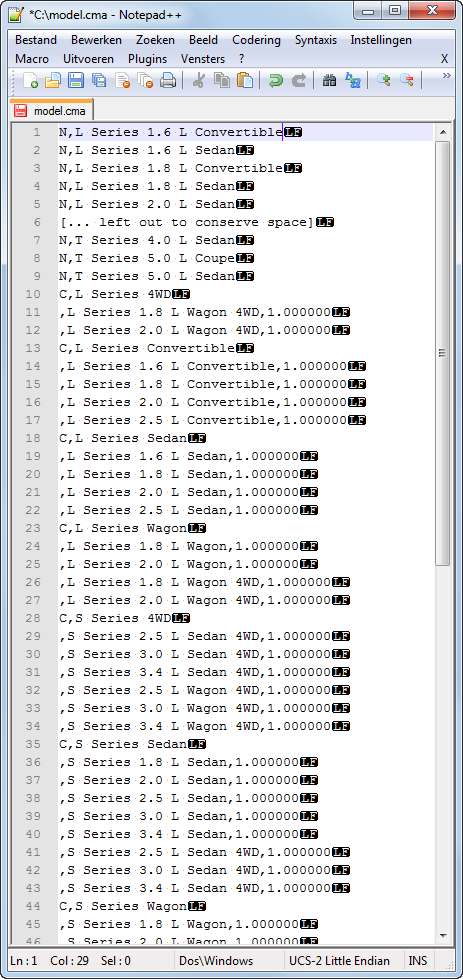
Task: Expand hidden toolbar items with chevron
Action: [x=446, y=76]
